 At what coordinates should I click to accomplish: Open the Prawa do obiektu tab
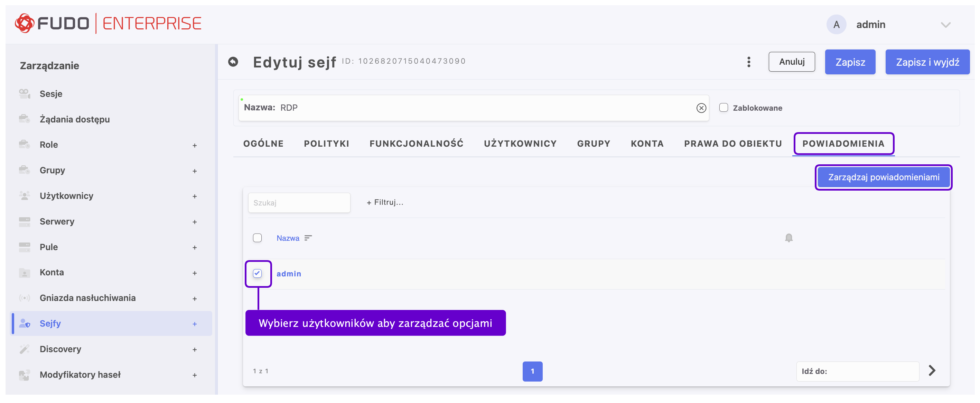pos(732,144)
